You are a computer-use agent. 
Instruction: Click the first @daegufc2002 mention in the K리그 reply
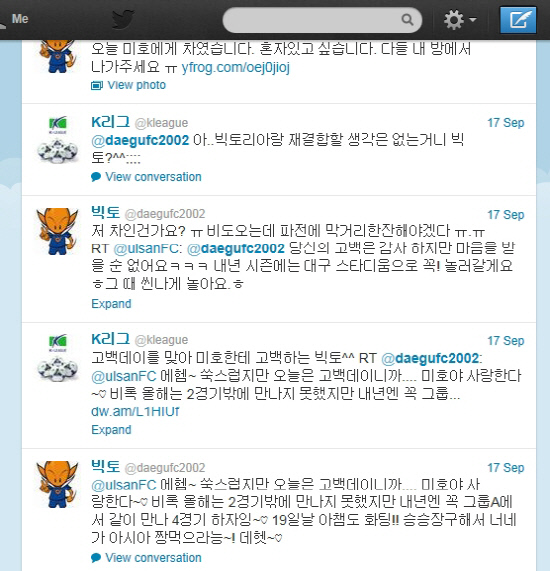[x=140, y=140]
